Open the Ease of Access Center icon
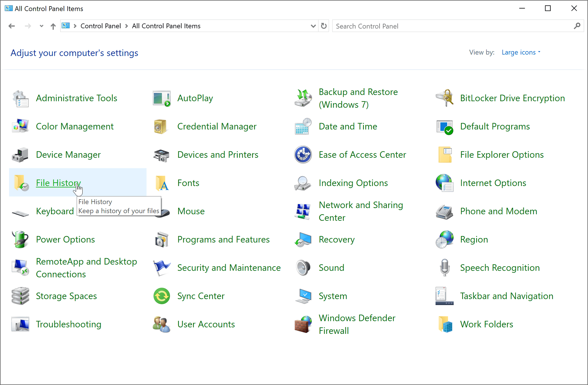The height and width of the screenshot is (385, 588). pos(303,155)
